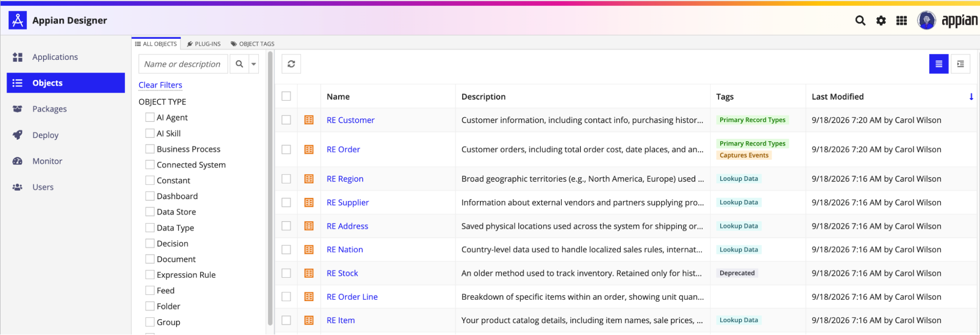Check the Business Process filter

click(150, 149)
